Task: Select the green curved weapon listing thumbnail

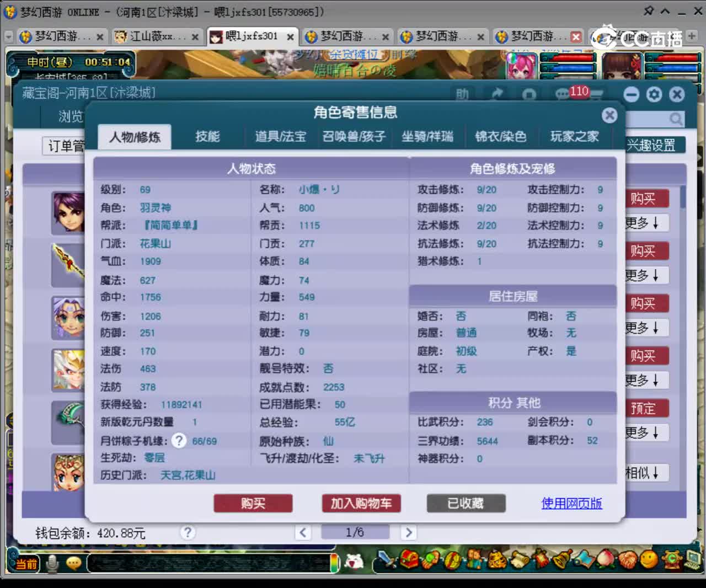Action: point(69,423)
